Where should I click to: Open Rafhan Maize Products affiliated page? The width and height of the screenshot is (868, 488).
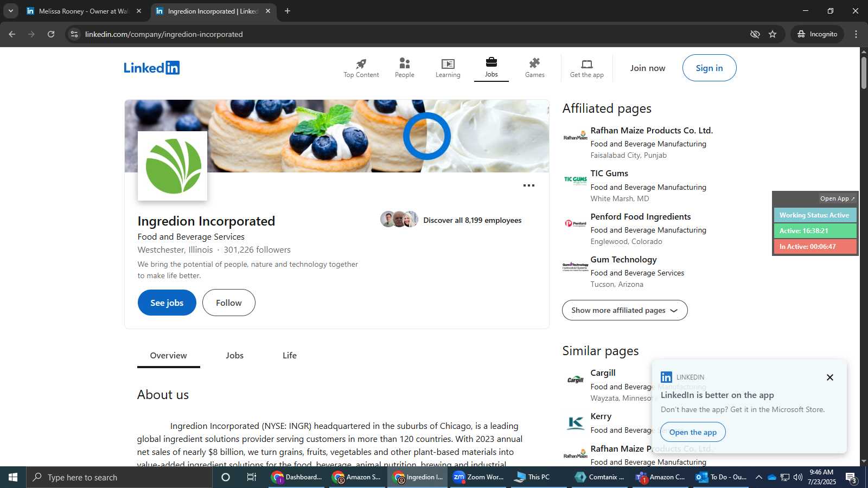tap(651, 131)
